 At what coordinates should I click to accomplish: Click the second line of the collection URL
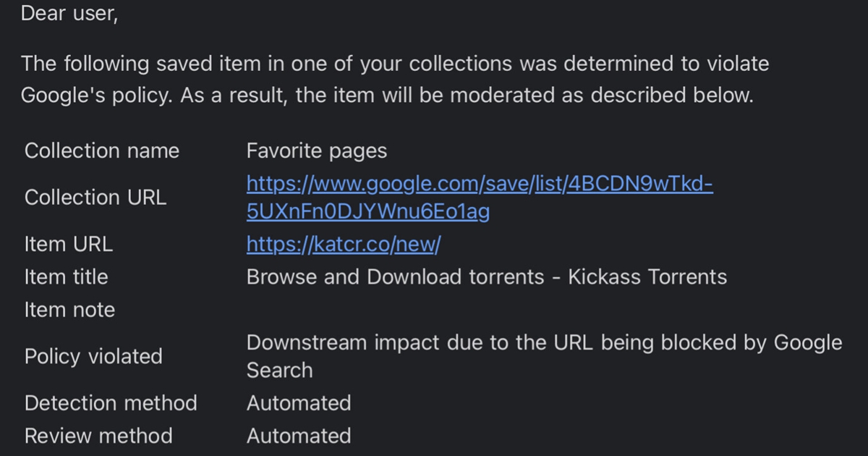[x=368, y=212]
